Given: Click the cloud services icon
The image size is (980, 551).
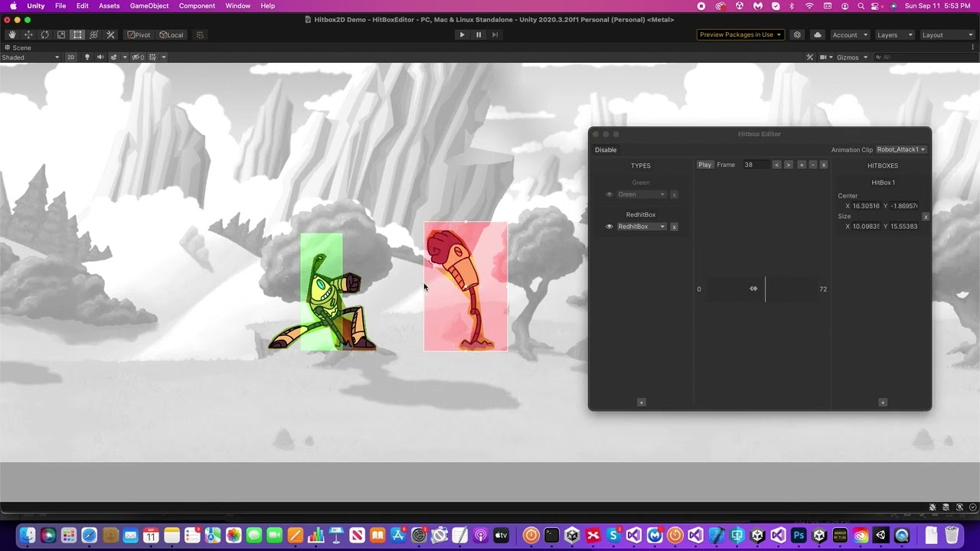Looking at the screenshot, I should pos(817,34).
